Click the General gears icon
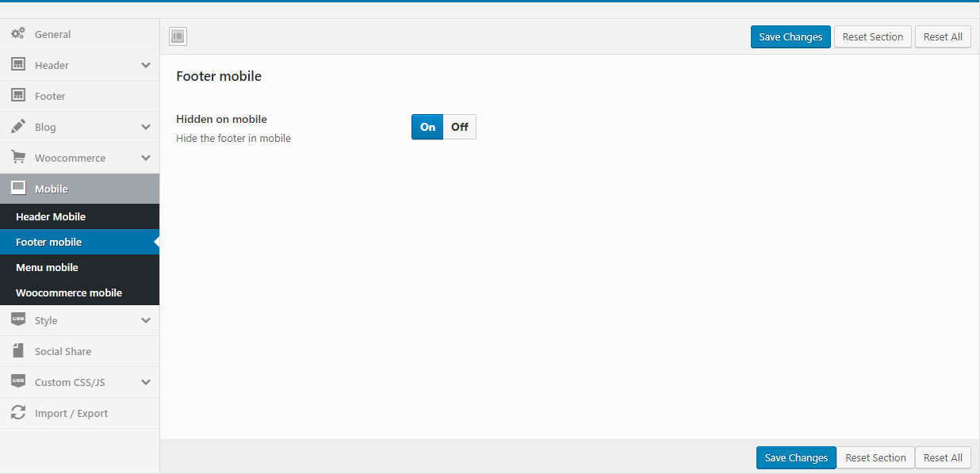Image resolution: width=980 pixels, height=474 pixels. 17,34
